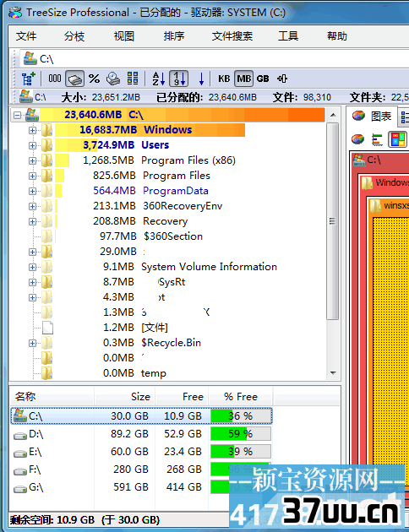Click D:\ 59 % free progress bar
Image resolution: width=409 pixels, height=532 pixels.
[x=241, y=433]
